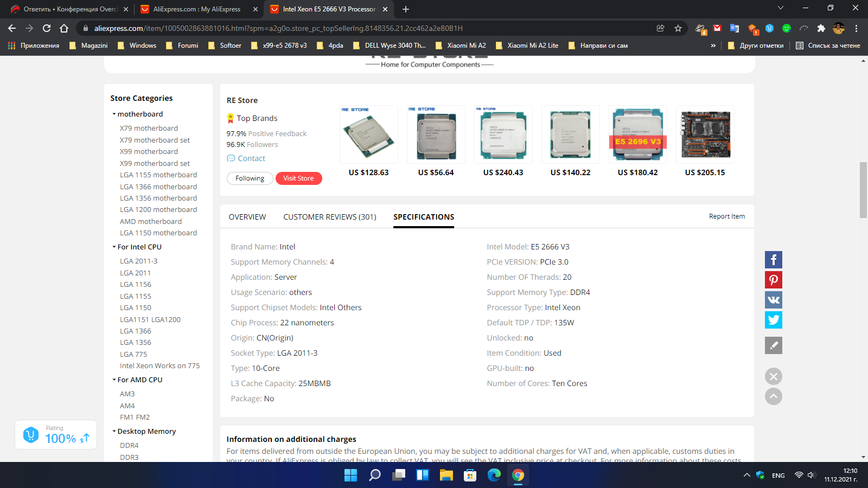The width and height of the screenshot is (868, 488).
Task: Open Intel Xeon Works on 775 category
Action: click(x=159, y=365)
